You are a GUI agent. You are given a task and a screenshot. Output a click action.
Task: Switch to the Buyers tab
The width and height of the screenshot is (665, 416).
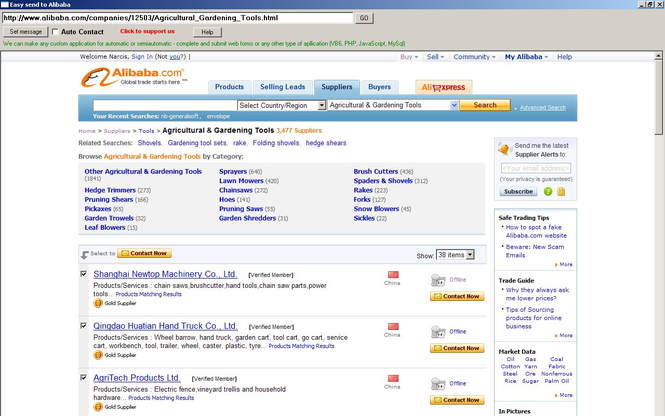tap(380, 87)
